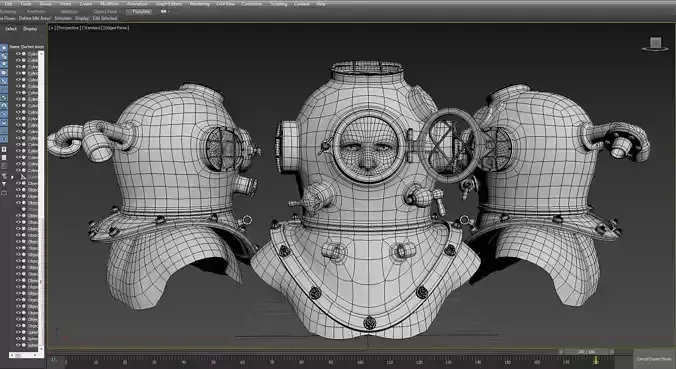Click Display None icon in scene explorer
The width and height of the screenshot is (676, 369).
4,157
